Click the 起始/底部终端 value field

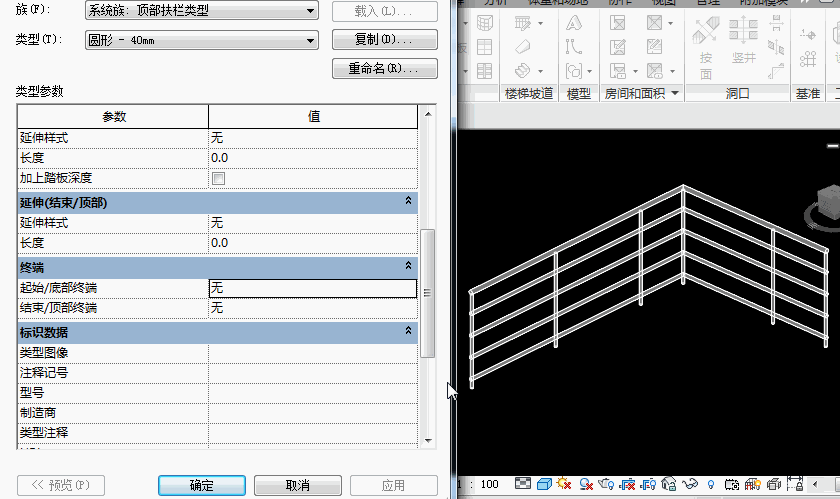pyautogui.click(x=312, y=288)
